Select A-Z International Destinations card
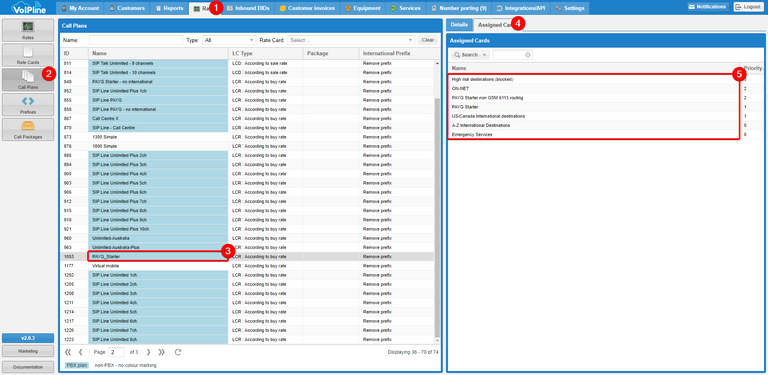 click(x=606, y=125)
